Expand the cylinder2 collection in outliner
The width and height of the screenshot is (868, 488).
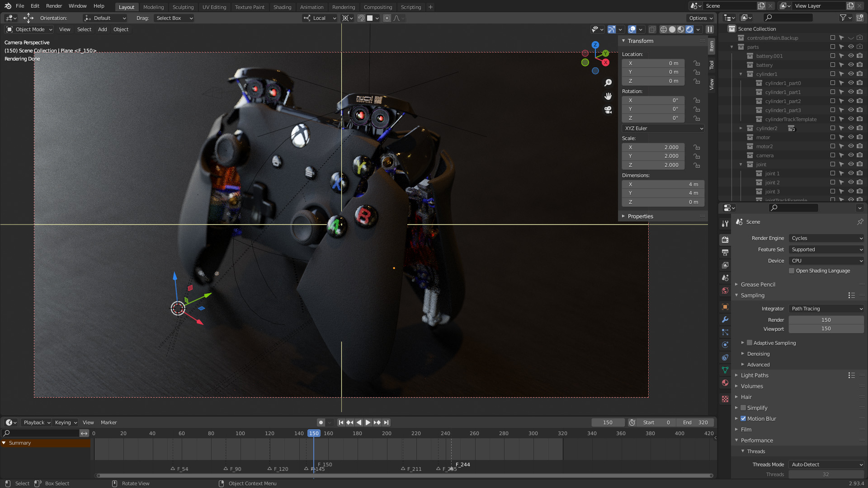[741, 128]
